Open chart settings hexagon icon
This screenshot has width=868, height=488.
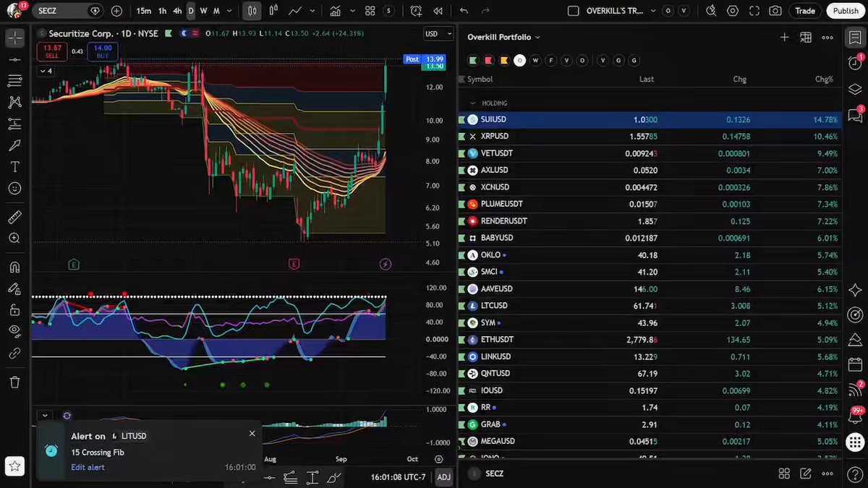pos(733,11)
